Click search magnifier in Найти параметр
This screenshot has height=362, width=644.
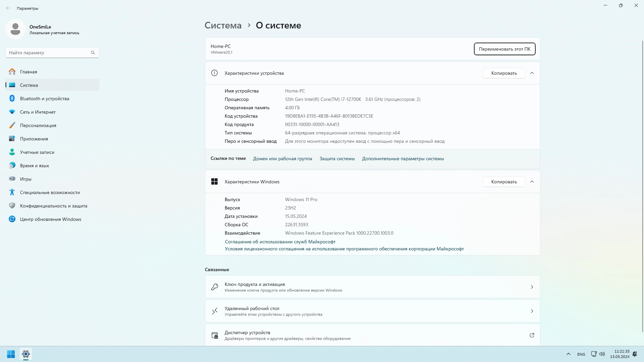[x=93, y=53]
